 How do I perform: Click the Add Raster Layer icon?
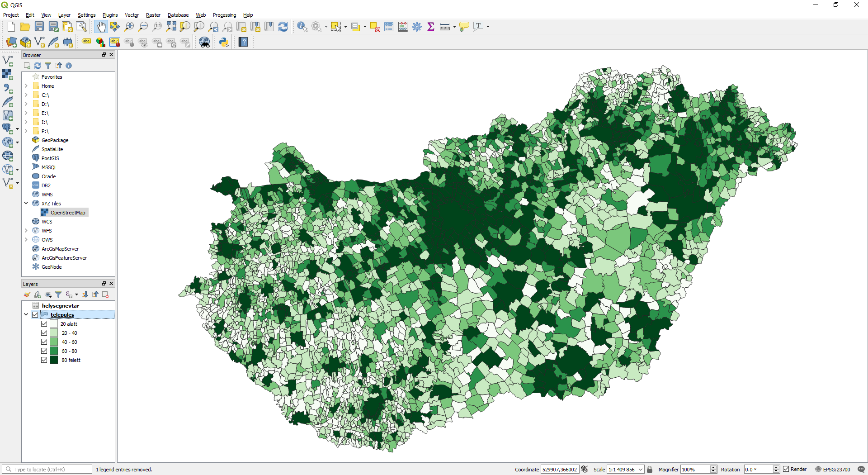[8, 74]
